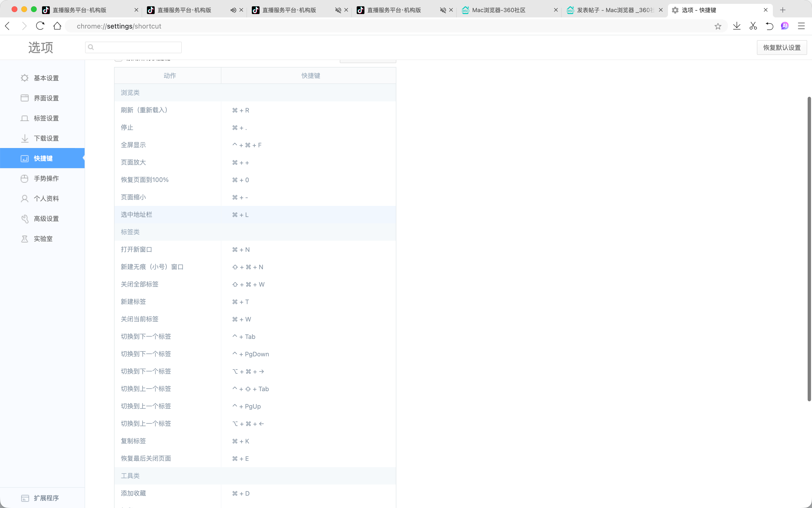Image resolution: width=812 pixels, height=508 pixels.
Task: Go to 高级设置 section
Action: click(42, 219)
